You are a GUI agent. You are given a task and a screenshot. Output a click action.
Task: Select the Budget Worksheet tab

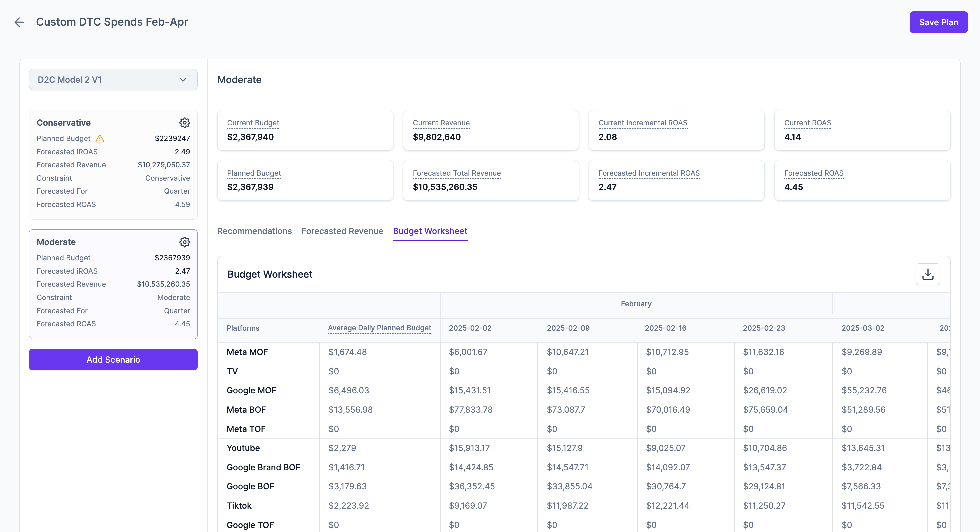pyautogui.click(x=430, y=231)
